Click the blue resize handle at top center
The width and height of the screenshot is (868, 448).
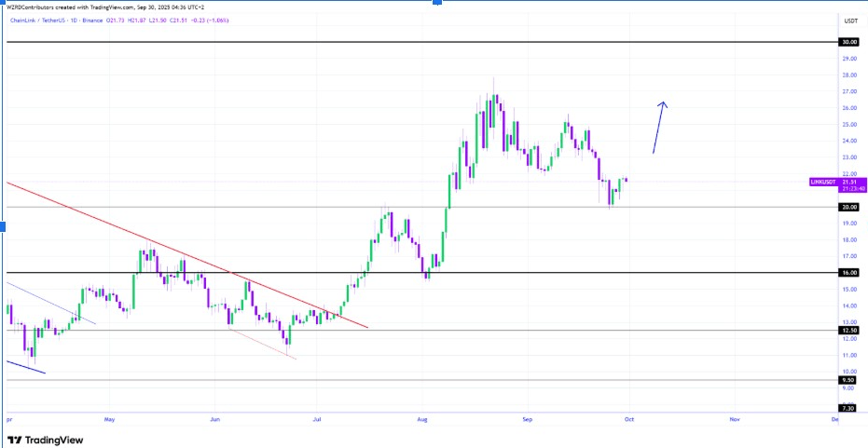[434, 3]
